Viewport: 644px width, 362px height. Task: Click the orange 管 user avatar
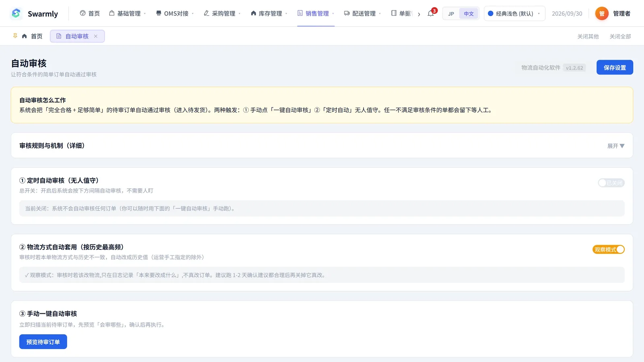pos(602,13)
